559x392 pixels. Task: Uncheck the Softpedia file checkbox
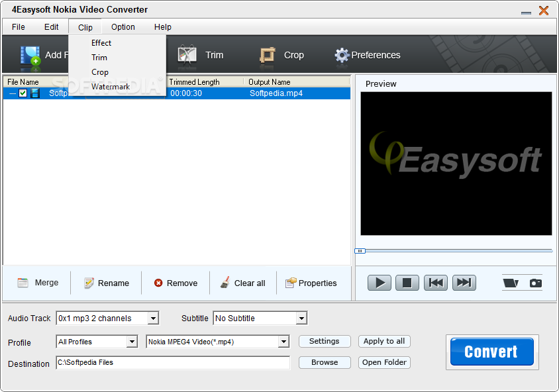click(23, 93)
